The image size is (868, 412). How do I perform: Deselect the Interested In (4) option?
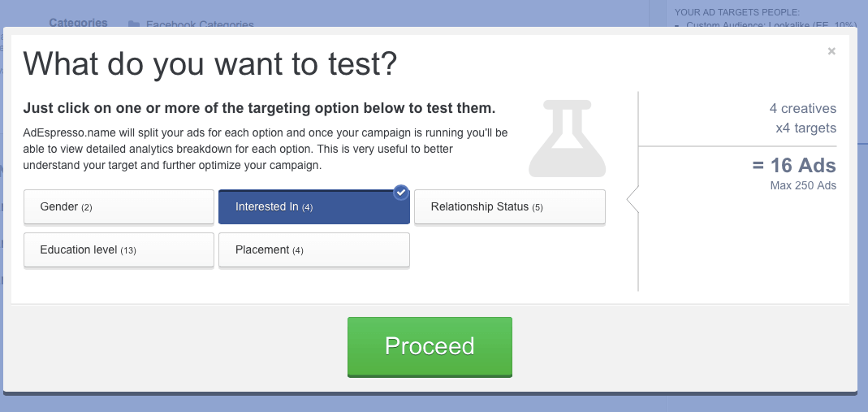(314, 207)
